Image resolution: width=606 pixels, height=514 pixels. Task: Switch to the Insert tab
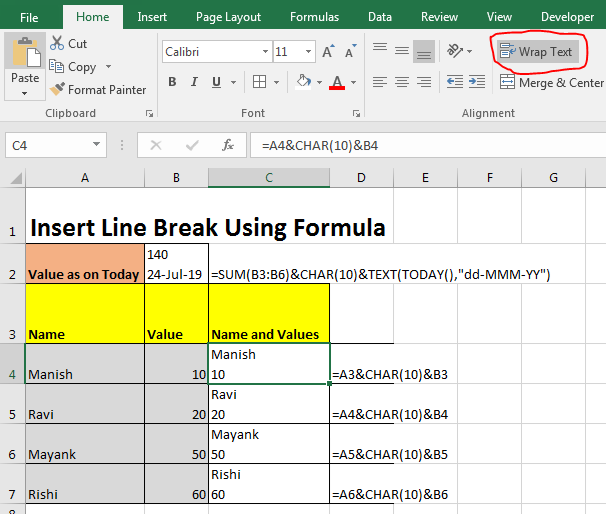pyautogui.click(x=152, y=17)
